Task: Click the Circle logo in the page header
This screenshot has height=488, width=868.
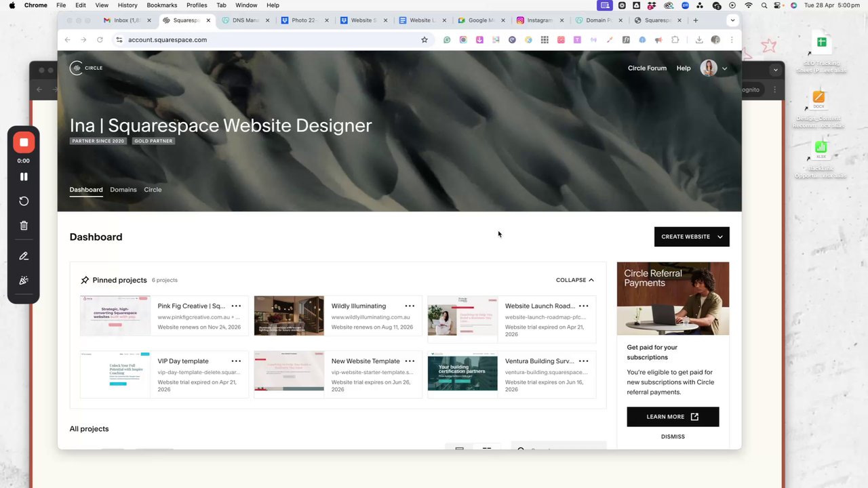Action: point(86,68)
